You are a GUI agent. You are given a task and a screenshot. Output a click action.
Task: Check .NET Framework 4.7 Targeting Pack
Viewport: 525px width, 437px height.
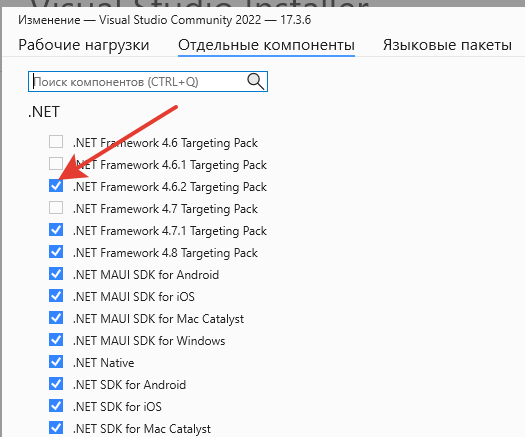(56, 208)
